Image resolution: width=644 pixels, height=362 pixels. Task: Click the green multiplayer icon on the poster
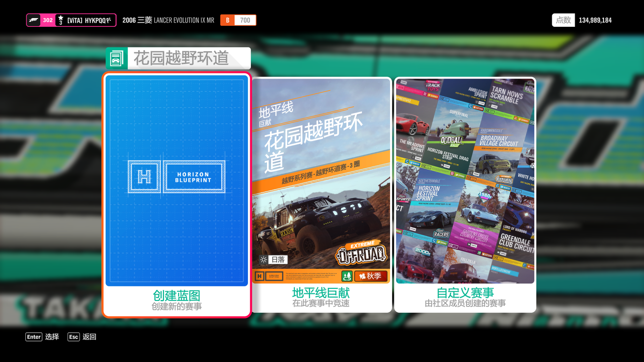[x=347, y=276]
